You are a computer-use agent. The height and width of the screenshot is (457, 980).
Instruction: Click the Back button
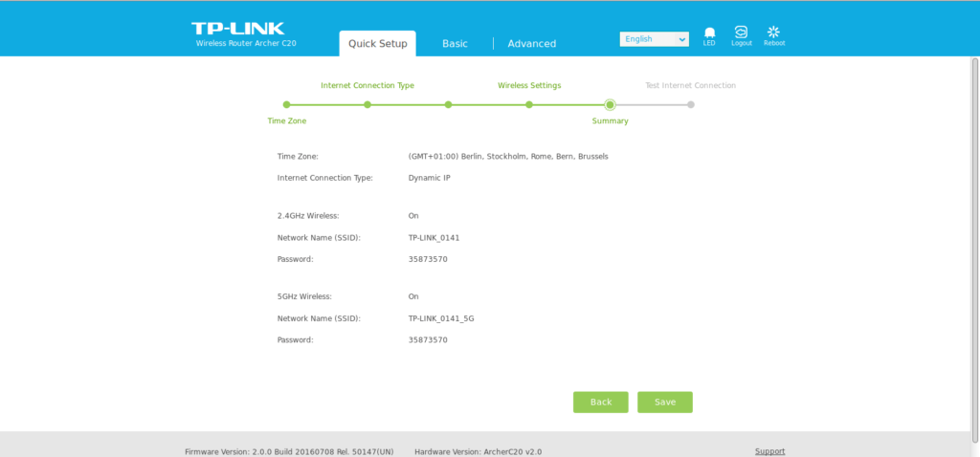pos(600,403)
